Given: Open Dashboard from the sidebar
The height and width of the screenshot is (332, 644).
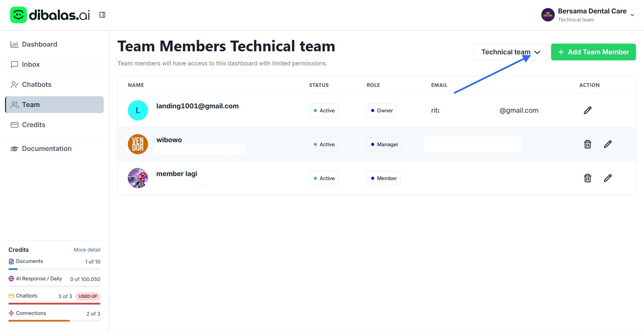Looking at the screenshot, I should pyautogui.click(x=39, y=44).
